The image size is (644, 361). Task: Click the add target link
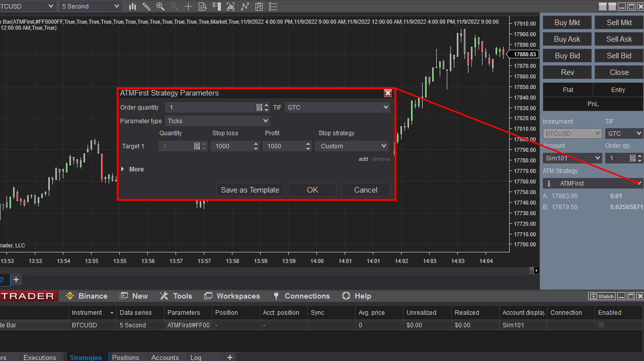[x=363, y=159]
